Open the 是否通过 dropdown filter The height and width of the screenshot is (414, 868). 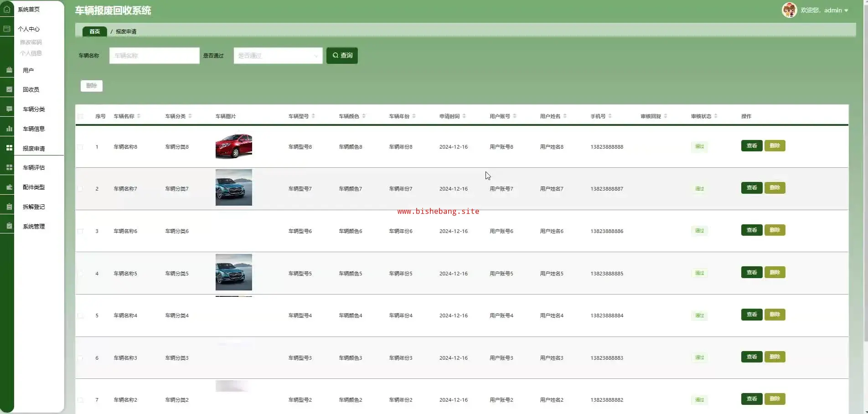click(278, 56)
